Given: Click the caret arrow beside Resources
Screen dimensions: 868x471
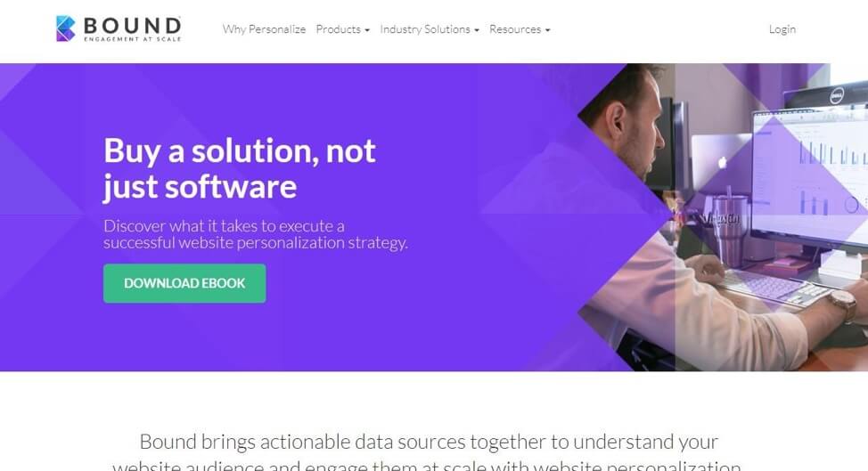Looking at the screenshot, I should [547, 30].
